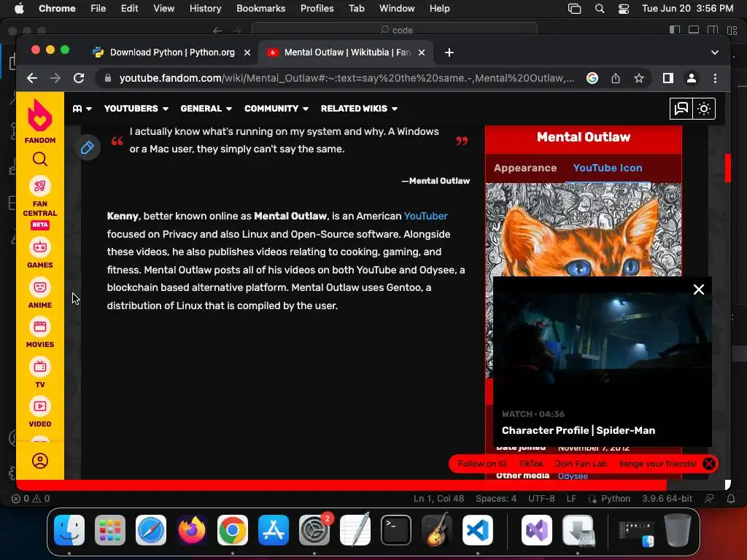Open the Chrome History menu
The image size is (747, 560).
[x=205, y=9]
